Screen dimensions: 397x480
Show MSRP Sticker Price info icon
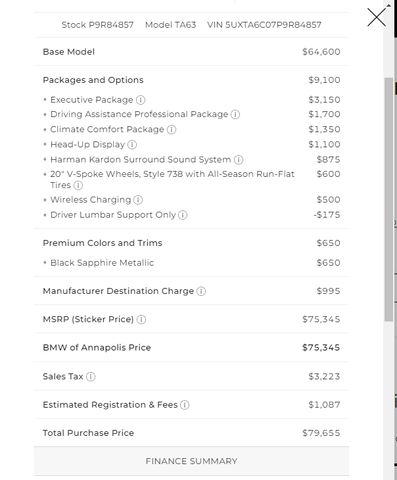pyautogui.click(x=141, y=319)
